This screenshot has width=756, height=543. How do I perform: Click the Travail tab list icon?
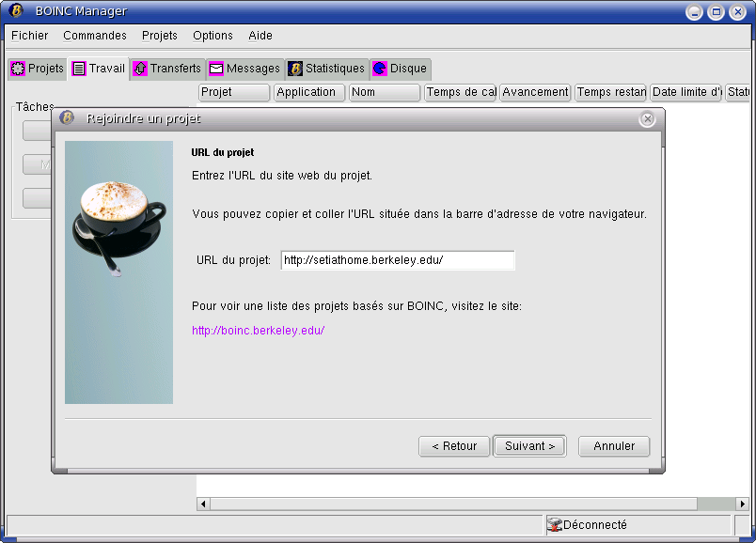pos(79,69)
